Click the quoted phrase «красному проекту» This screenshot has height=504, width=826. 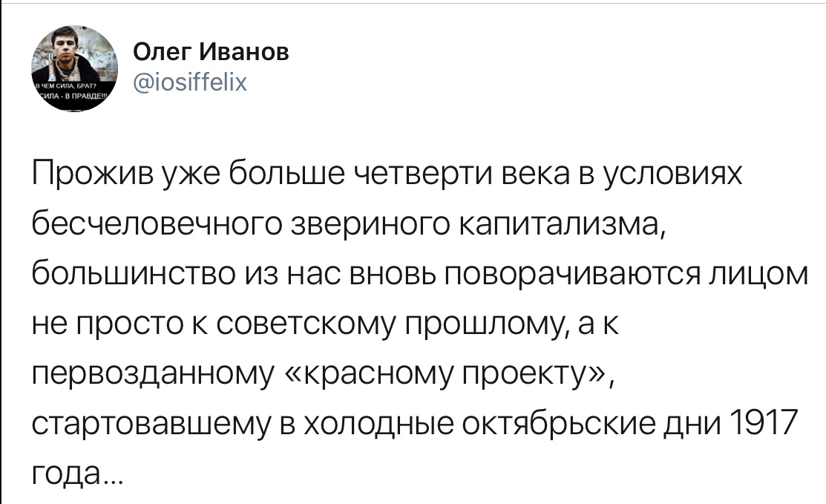[446, 374]
